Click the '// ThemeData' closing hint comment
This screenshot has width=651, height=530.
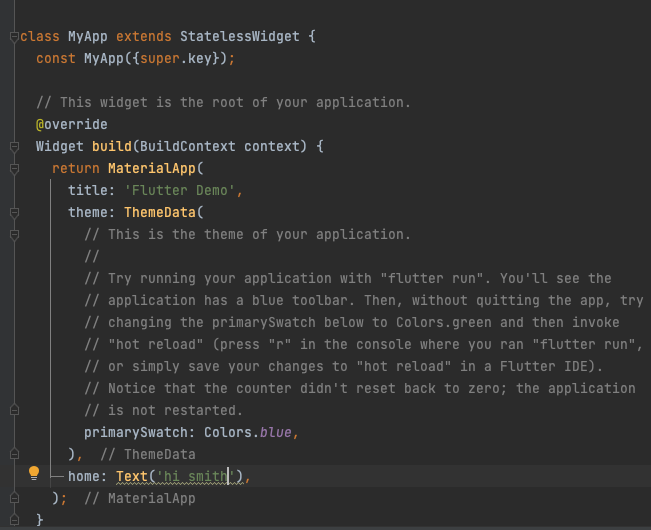click(147, 454)
